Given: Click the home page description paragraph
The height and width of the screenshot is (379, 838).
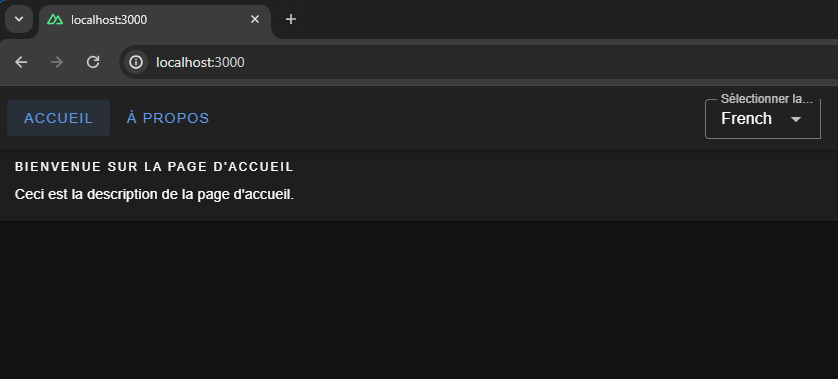Looking at the screenshot, I should 154,195.
